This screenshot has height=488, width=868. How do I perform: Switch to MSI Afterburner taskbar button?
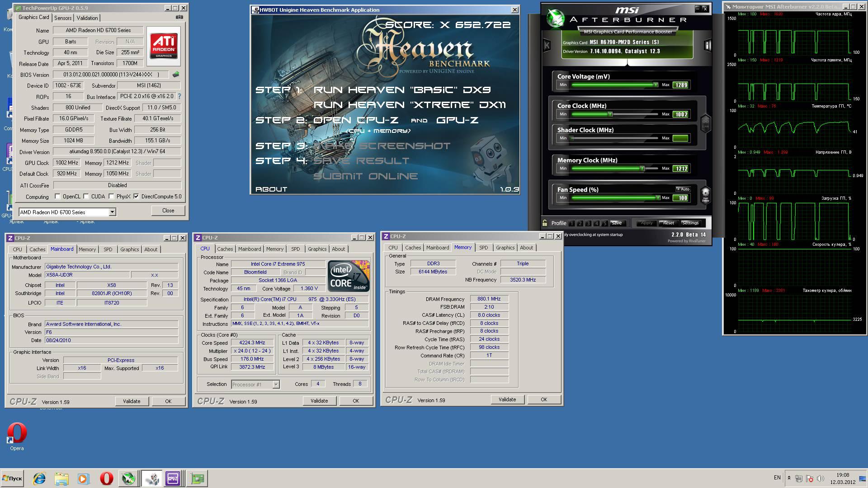(128, 478)
